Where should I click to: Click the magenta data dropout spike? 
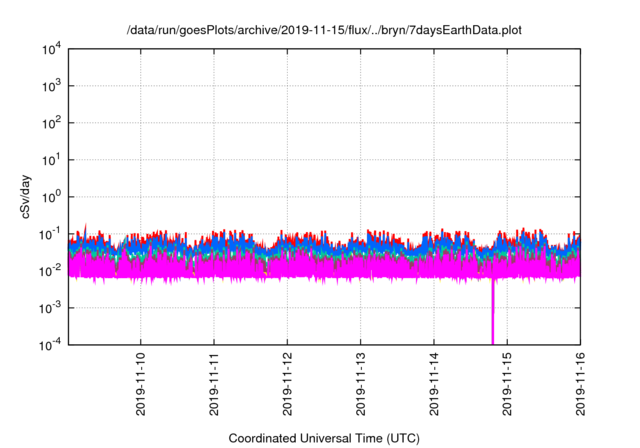pos(493,312)
